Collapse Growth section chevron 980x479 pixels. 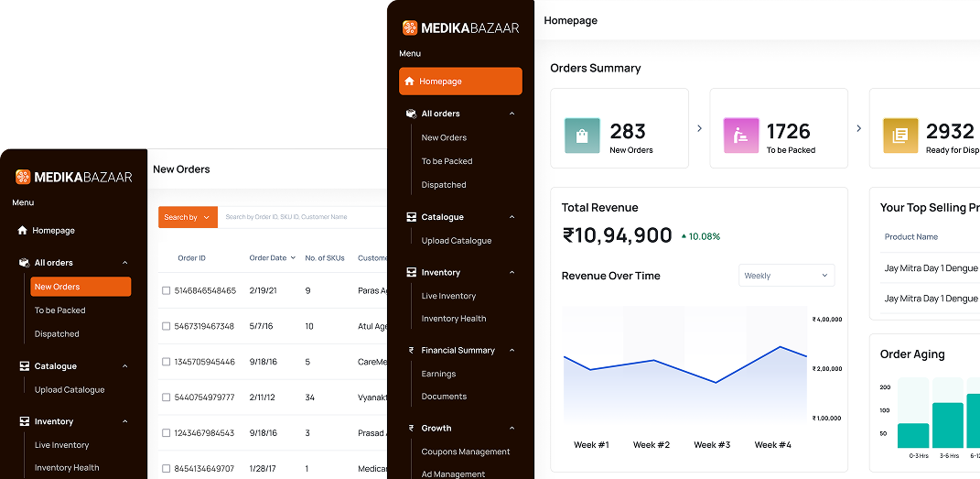click(512, 428)
